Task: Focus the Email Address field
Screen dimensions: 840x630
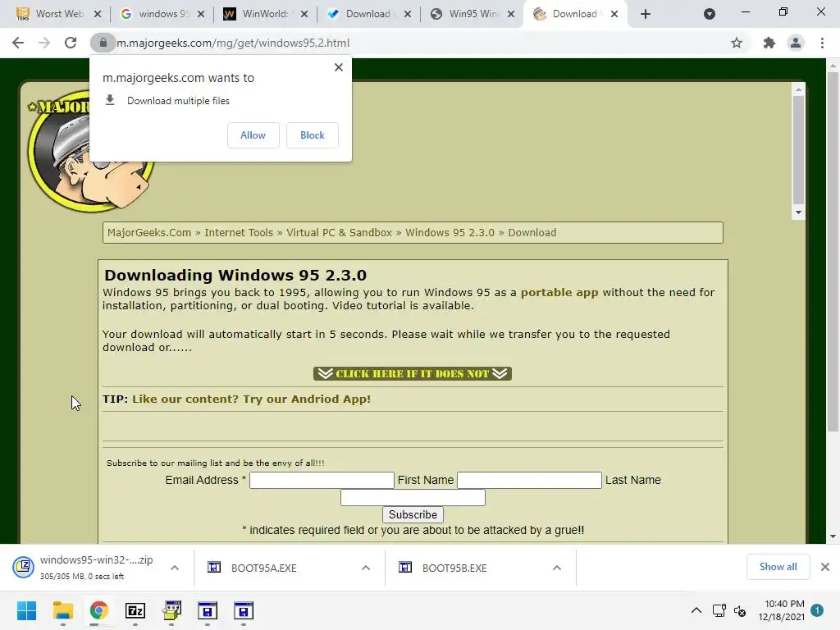Action: tap(322, 480)
